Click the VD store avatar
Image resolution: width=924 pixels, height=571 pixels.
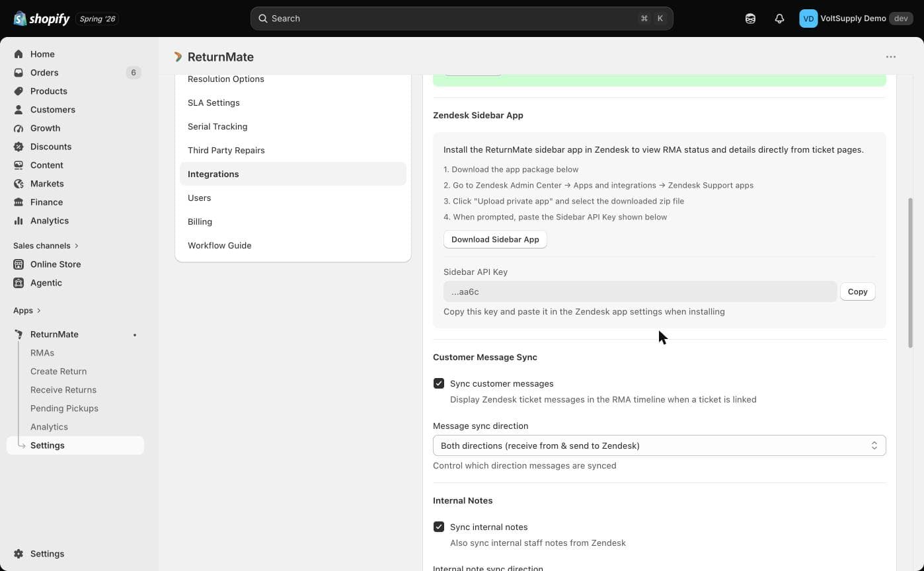808,19
